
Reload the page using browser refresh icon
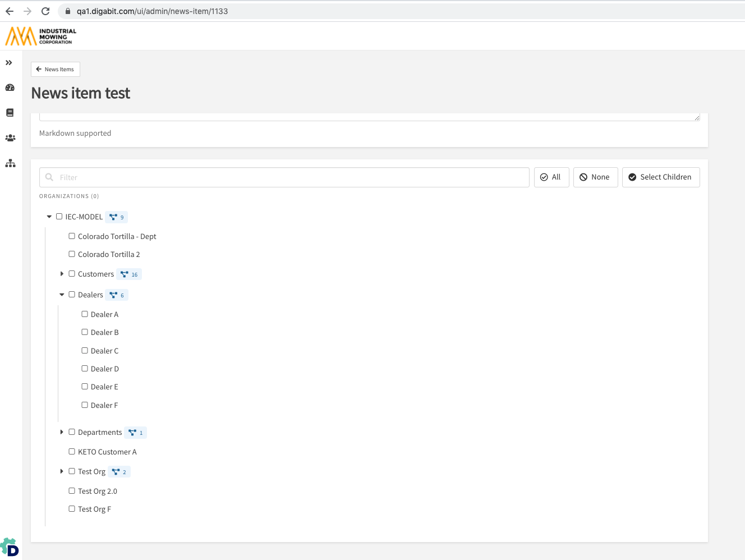coord(45,11)
